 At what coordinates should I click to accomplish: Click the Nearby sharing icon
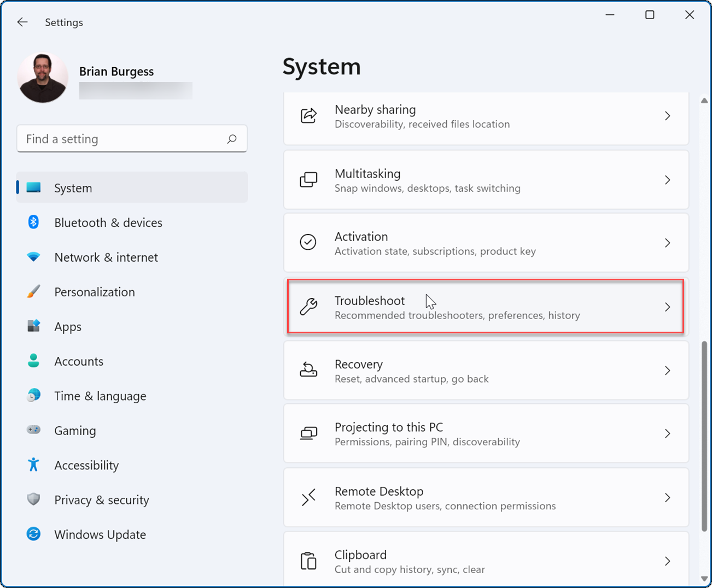[308, 116]
